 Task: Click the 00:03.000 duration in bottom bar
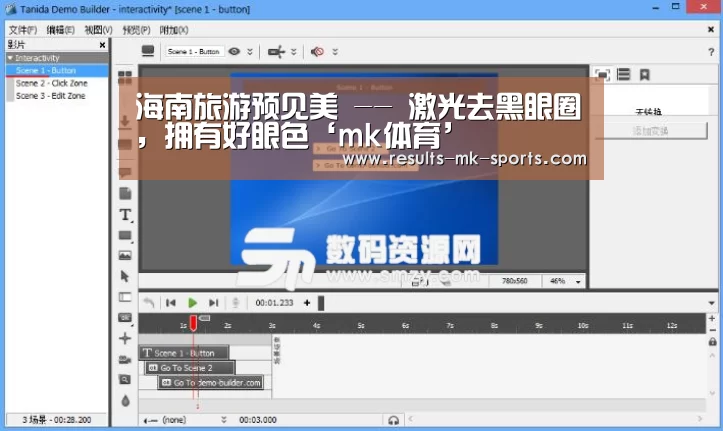(x=258, y=420)
